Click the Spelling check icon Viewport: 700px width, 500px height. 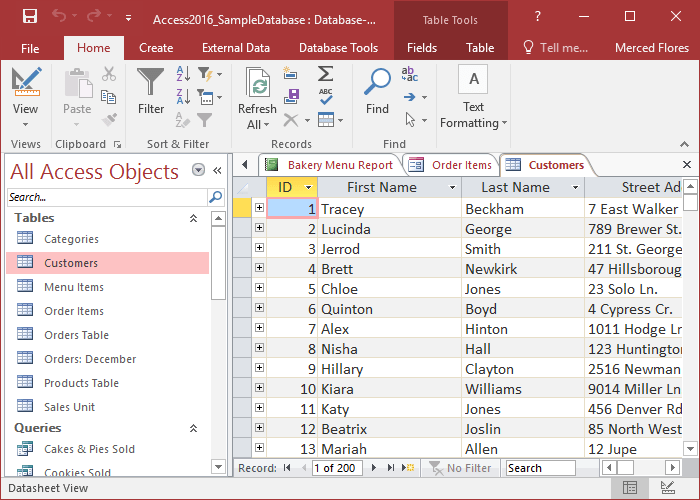325,96
